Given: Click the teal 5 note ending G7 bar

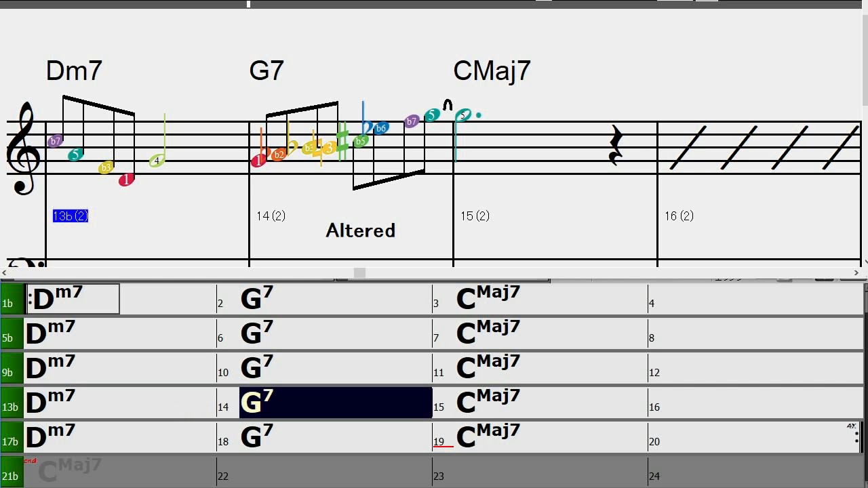Looking at the screenshot, I should point(432,115).
